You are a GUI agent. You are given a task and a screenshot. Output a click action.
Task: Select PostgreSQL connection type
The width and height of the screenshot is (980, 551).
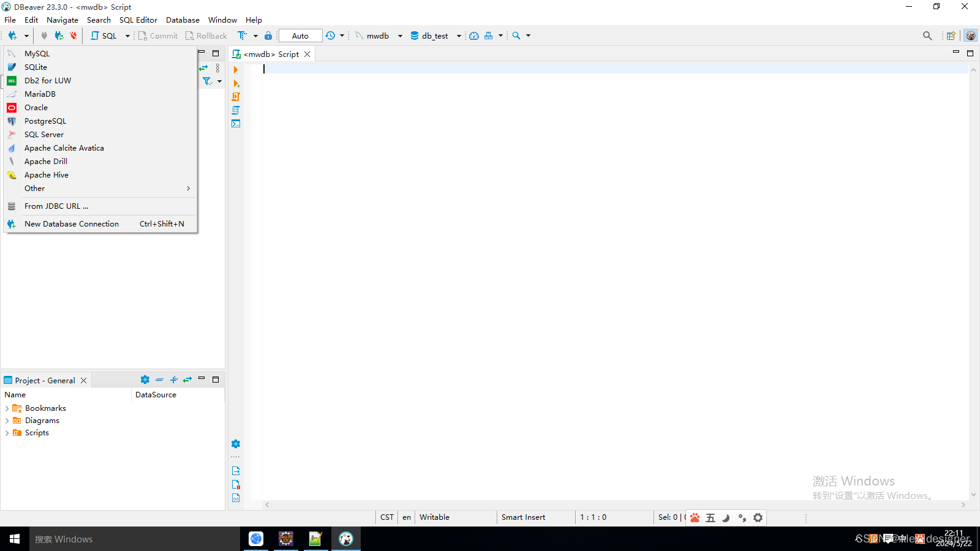100,121
